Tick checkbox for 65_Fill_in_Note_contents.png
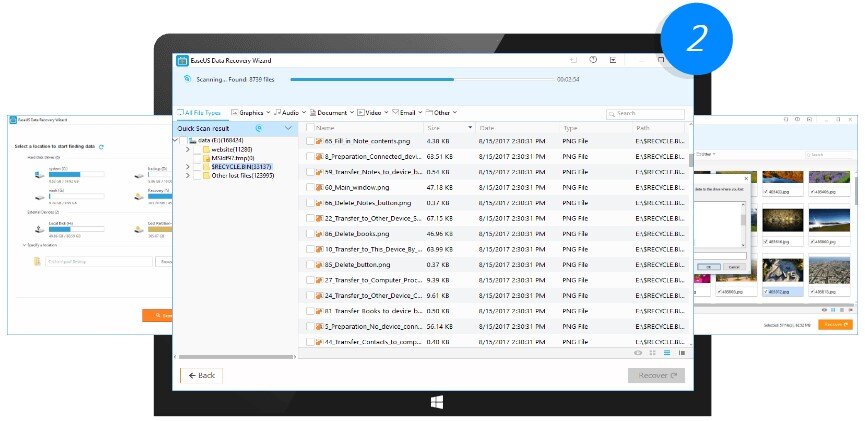Screen dimensions: 865x421 pyautogui.click(x=310, y=141)
